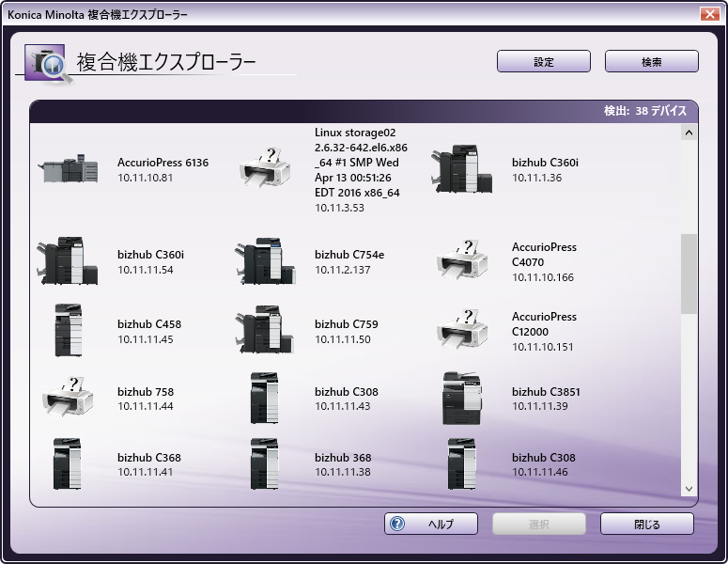Click the scrollbar up arrow
Image resolution: width=728 pixels, height=564 pixels.
689,133
